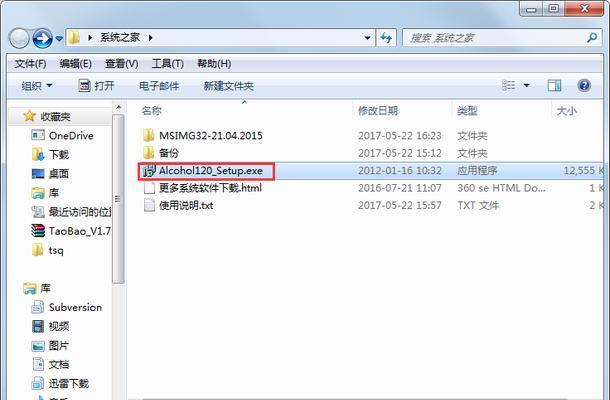This screenshot has width=610, height=400.
Task: Click the forward navigation arrow button
Action: (x=42, y=38)
